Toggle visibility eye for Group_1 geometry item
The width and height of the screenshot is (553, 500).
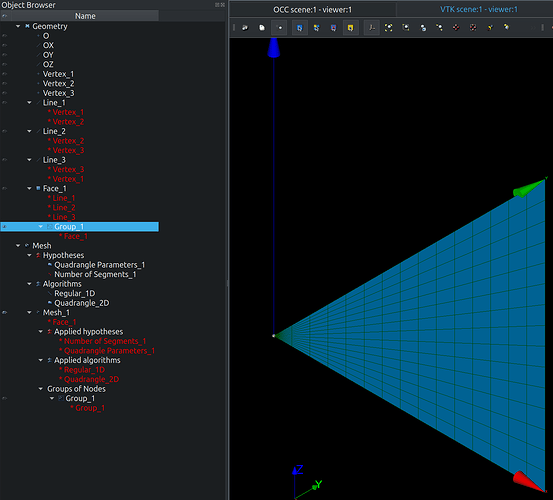[5, 227]
